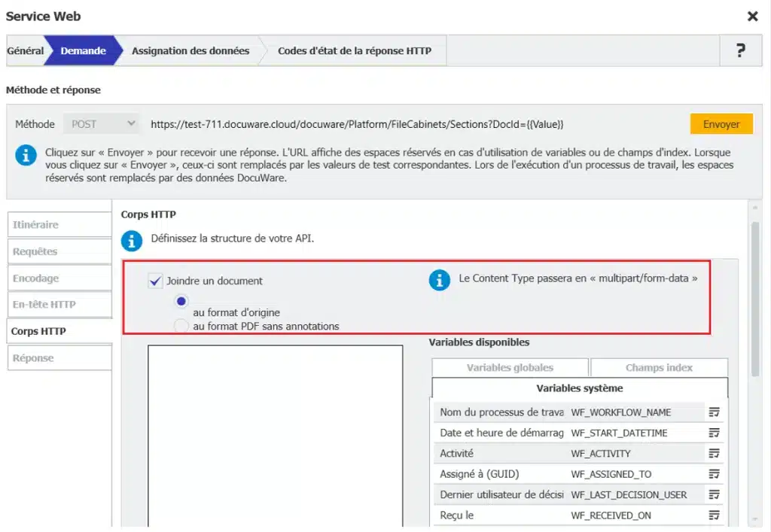Image resolution: width=771 pixels, height=532 pixels.
Task: Choose 'au format PDF sans annotations' option
Action: click(x=181, y=326)
